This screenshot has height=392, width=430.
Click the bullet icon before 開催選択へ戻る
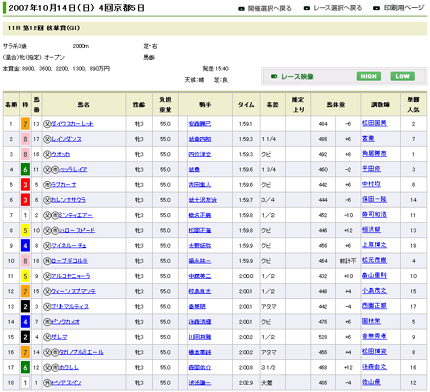pyautogui.click(x=241, y=9)
